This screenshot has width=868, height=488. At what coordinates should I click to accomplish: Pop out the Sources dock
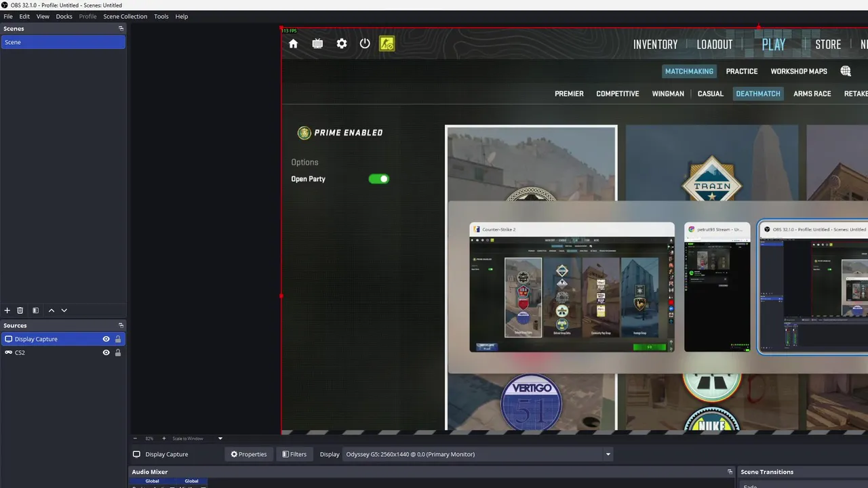[x=121, y=325]
